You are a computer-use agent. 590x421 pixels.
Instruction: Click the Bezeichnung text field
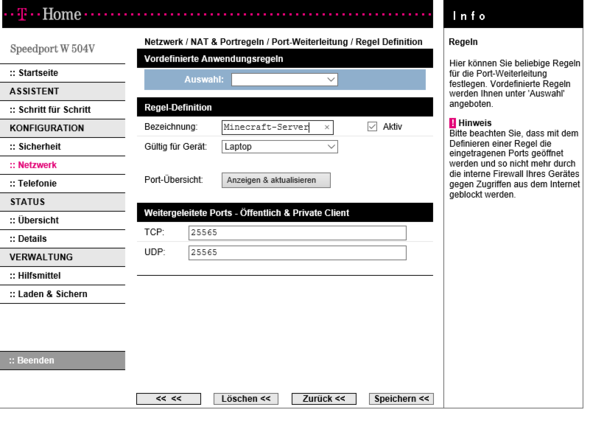click(277, 127)
